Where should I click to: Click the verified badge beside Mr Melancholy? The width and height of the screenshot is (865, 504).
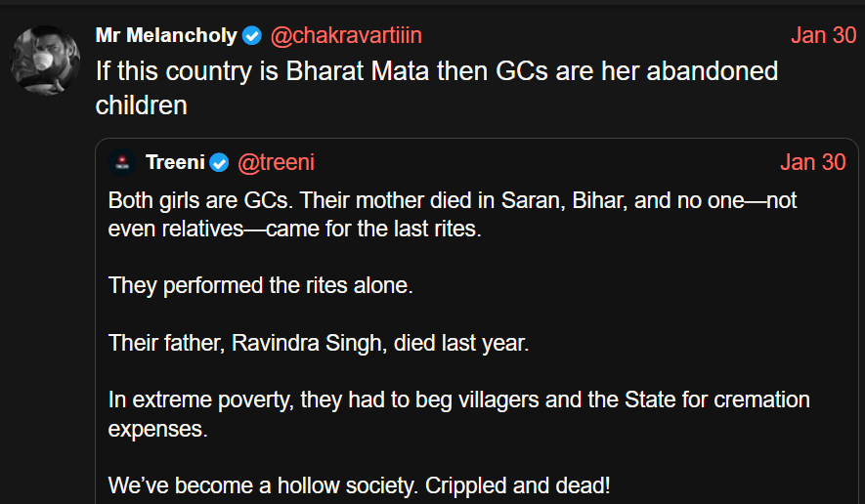tap(252, 36)
